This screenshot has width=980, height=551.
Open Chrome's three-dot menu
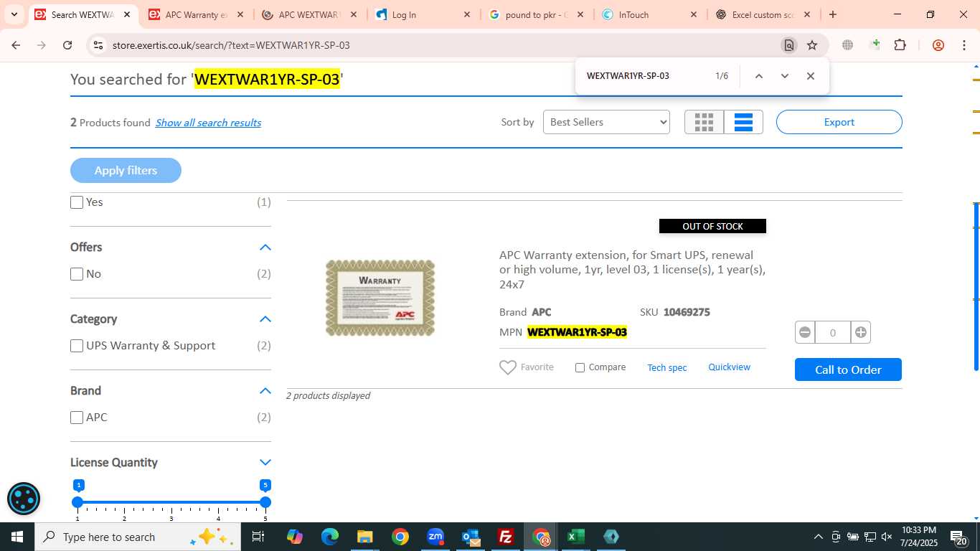pos(963,45)
